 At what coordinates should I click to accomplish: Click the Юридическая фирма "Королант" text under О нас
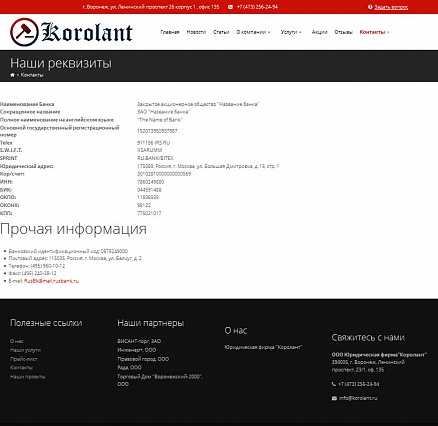(x=263, y=347)
